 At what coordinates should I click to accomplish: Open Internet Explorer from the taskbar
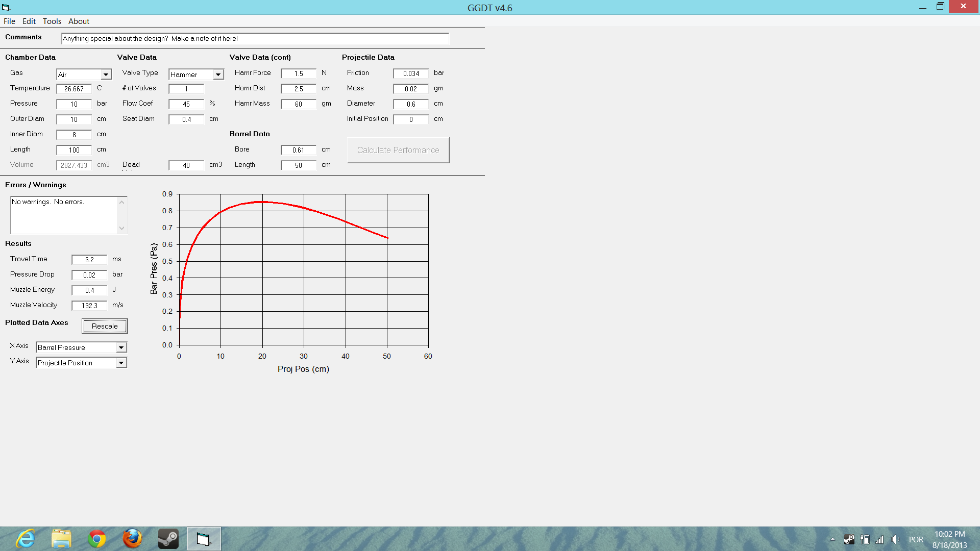coord(26,539)
